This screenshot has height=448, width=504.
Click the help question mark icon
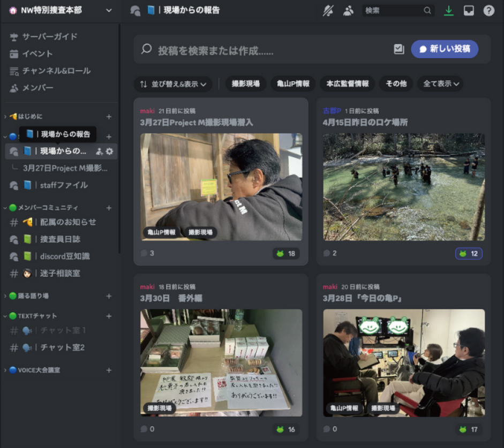click(488, 11)
